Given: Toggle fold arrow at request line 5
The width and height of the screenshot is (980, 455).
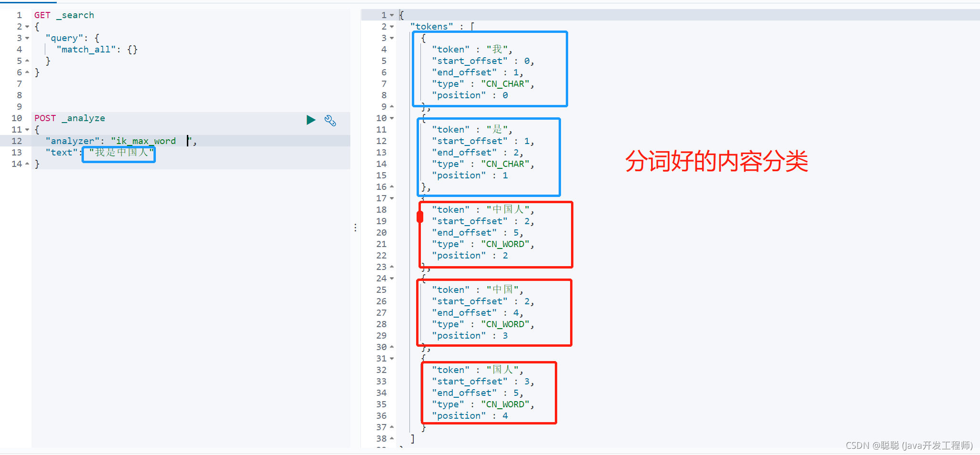Looking at the screenshot, I should click(27, 61).
